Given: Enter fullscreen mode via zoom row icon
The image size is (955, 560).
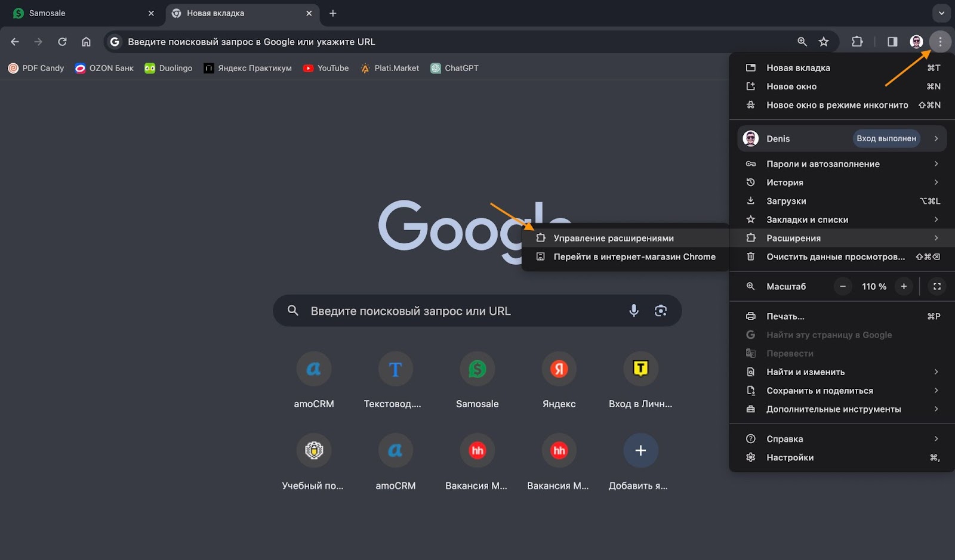Looking at the screenshot, I should coord(937,286).
